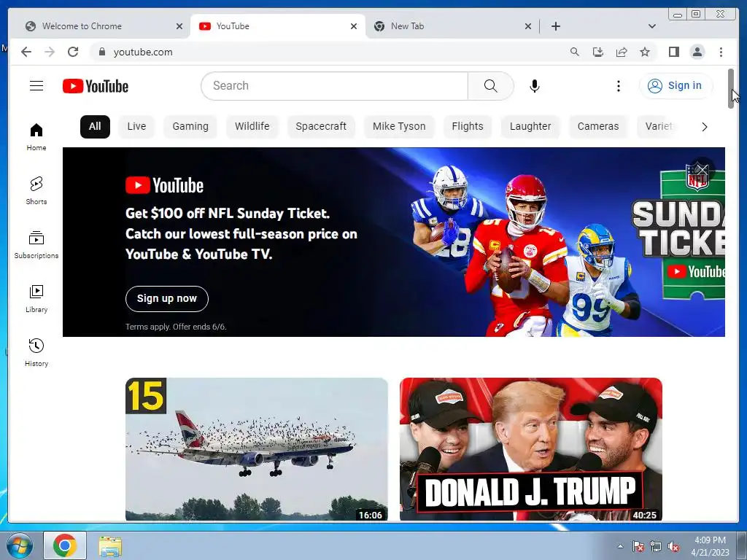Click the zoom magnifier icon in address bar

[575, 52]
